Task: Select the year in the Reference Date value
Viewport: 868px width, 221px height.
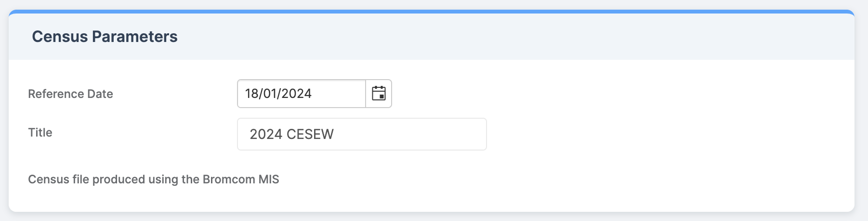Action: coord(296,94)
